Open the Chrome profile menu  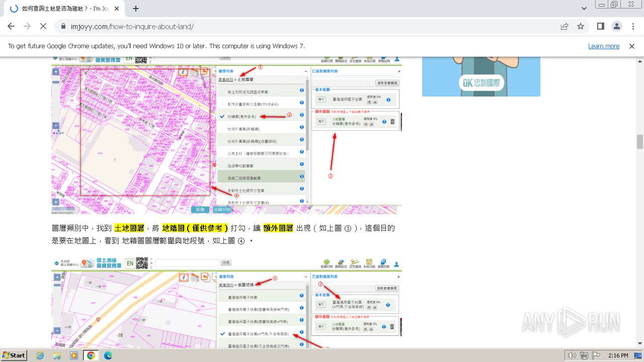[617, 26]
